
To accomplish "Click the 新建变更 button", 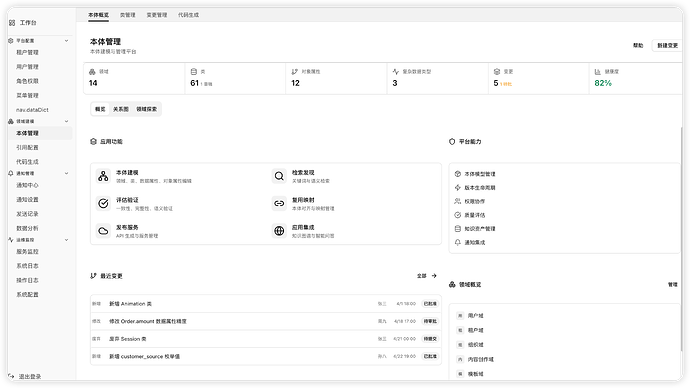I will tap(667, 45).
